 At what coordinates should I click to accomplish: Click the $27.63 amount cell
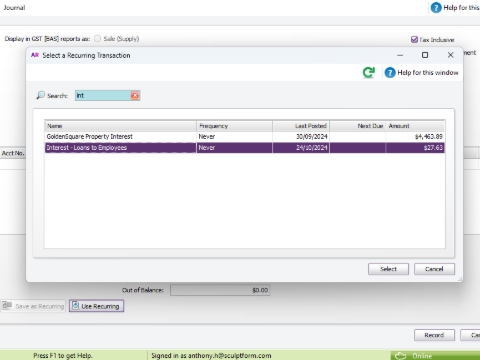pyautogui.click(x=433, y=148)
